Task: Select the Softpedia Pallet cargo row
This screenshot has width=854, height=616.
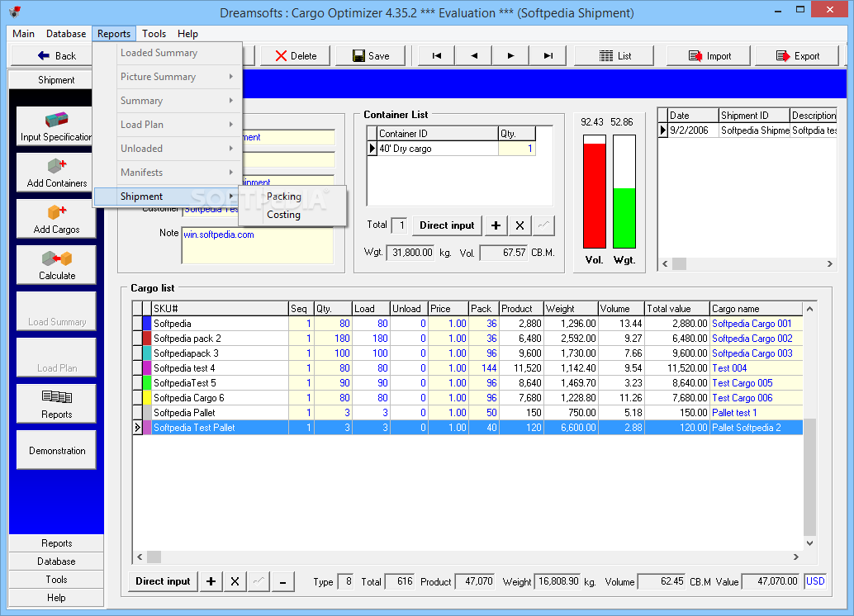Action: click(x=467, y=413)
